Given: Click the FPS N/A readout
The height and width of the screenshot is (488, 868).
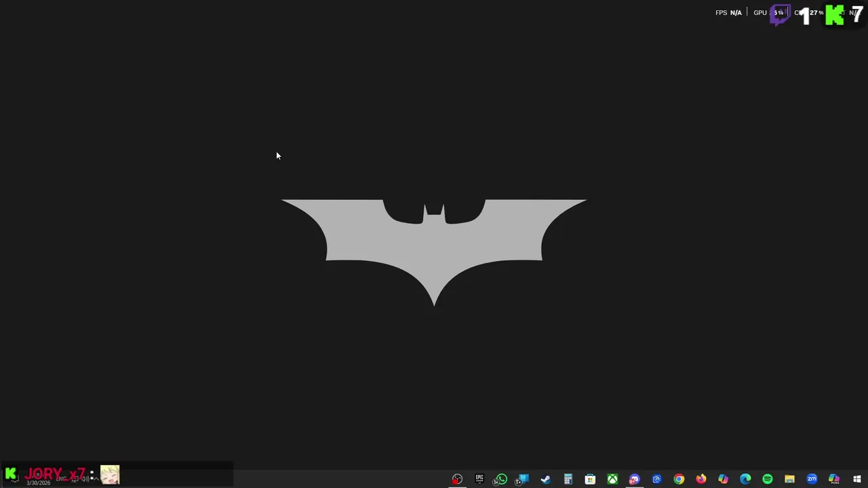Looking at the screenshot, I should 728,13.
